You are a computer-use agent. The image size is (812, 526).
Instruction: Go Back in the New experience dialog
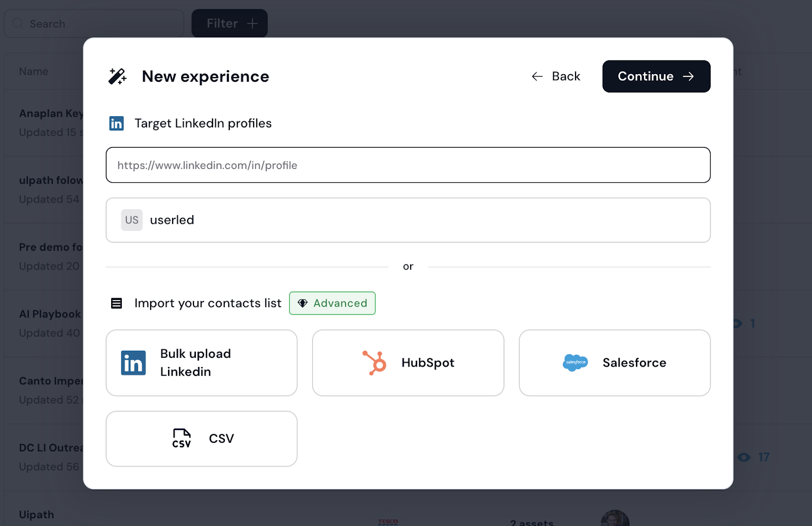556,76
